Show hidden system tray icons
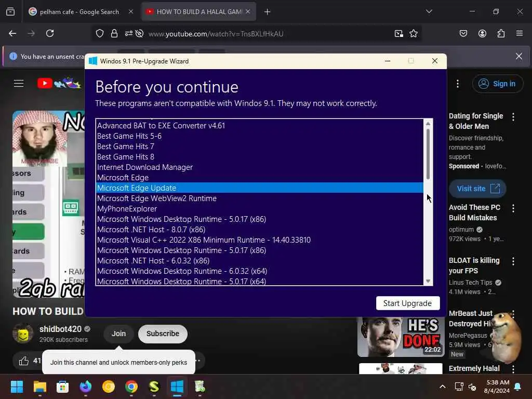The image size is (532, 399). pos(443,387)
